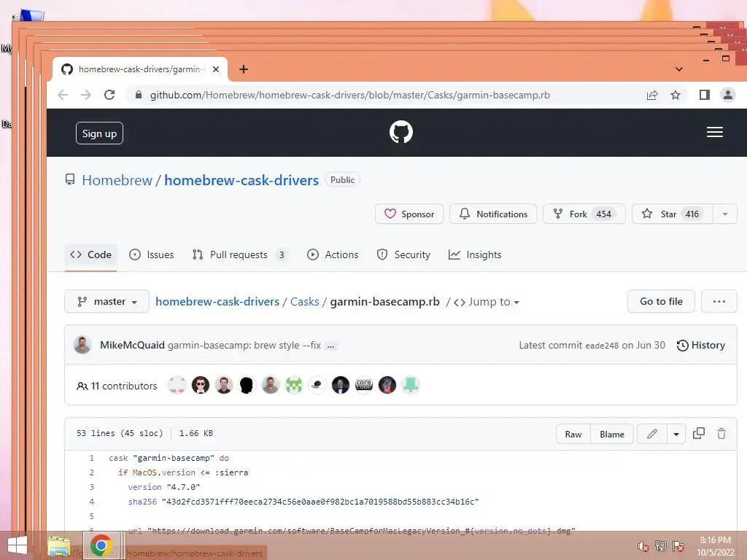Click the green space invader contributor avatar
The image size is (747, 560).
293,385
